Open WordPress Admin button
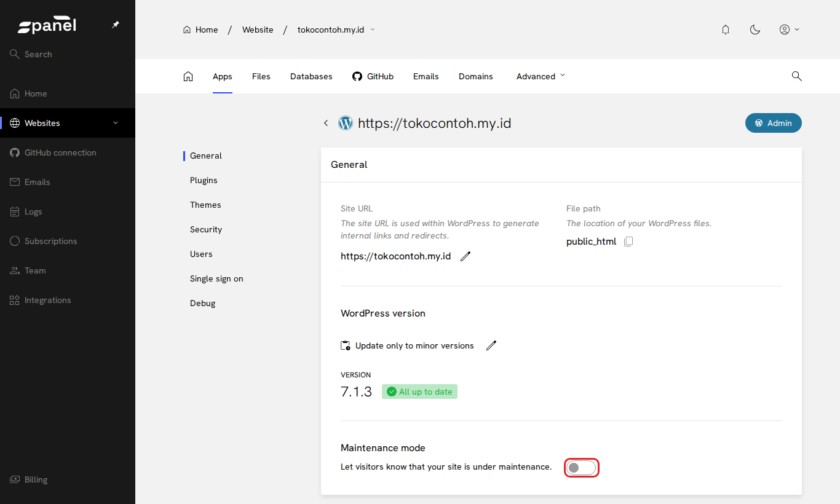The image size is (840, 504). (774, 123)
